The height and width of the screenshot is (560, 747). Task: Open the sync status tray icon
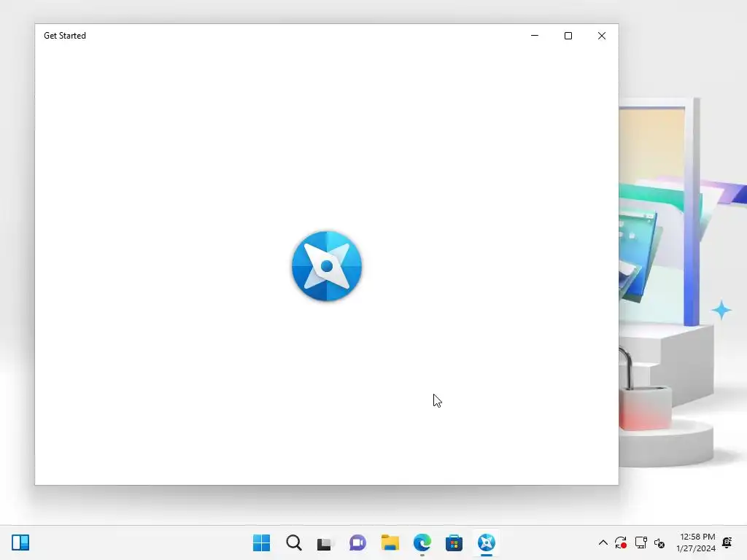621,542
